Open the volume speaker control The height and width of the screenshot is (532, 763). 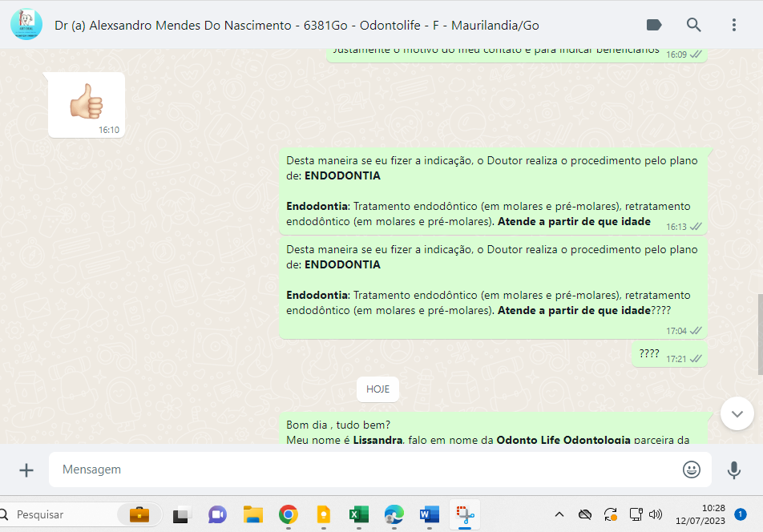656,514
